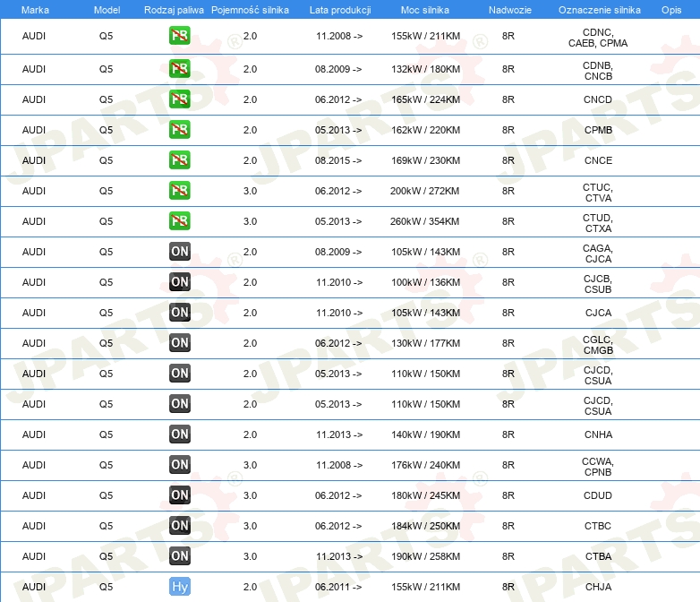Screen dimensions: 700x602
Task: Click the Marka column header
Action: click(x=34, y=9)
